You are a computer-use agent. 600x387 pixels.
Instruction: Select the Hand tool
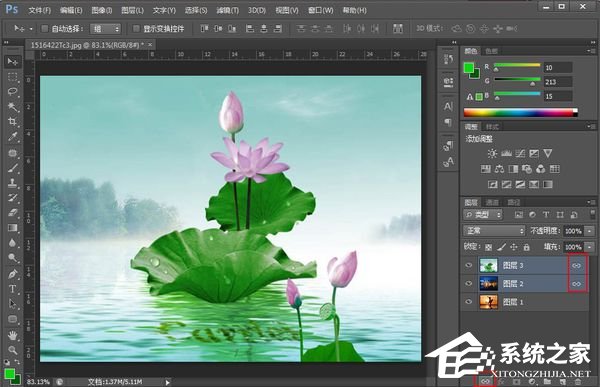[x=13, y=335]
